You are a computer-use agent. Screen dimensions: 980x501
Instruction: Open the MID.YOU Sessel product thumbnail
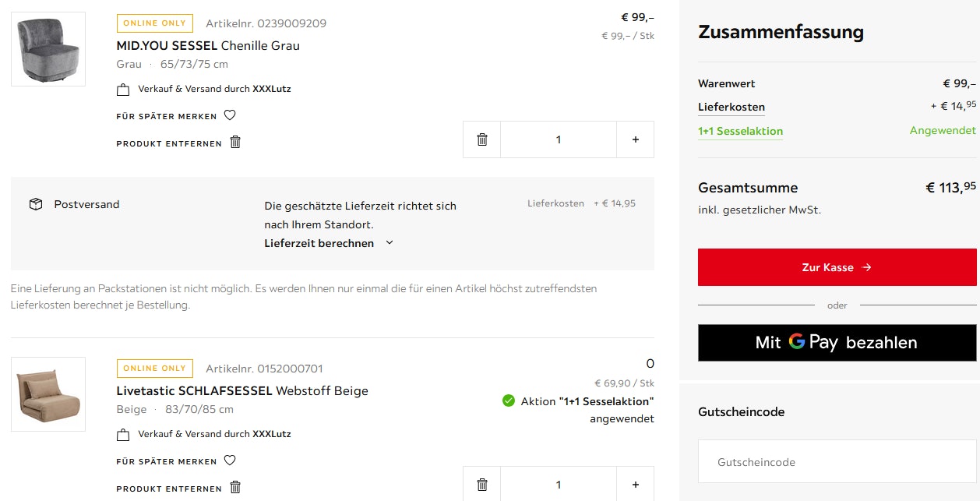[x=48, y=49]
